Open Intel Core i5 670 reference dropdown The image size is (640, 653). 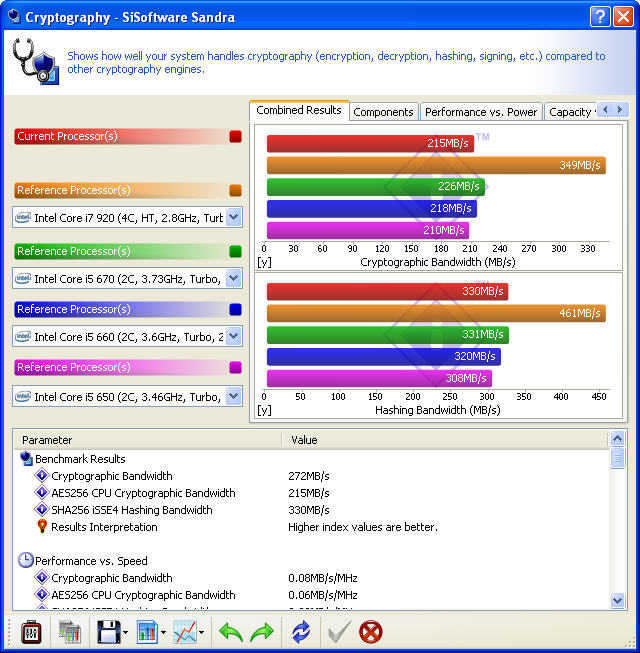pyautogui.click(x=234, y=278)
